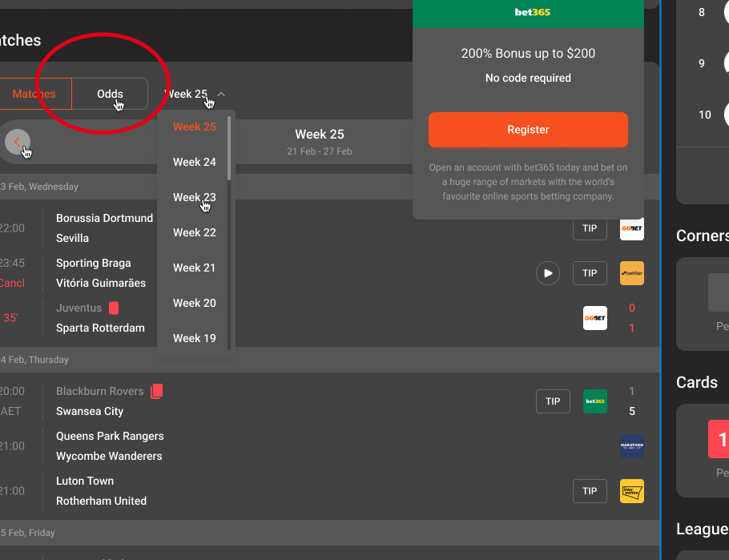The width and height of the screenshot is (729, 560).
Task: Click the GGBET logo next to Borussia Dortmund
Action: click(x=631, y=228)
